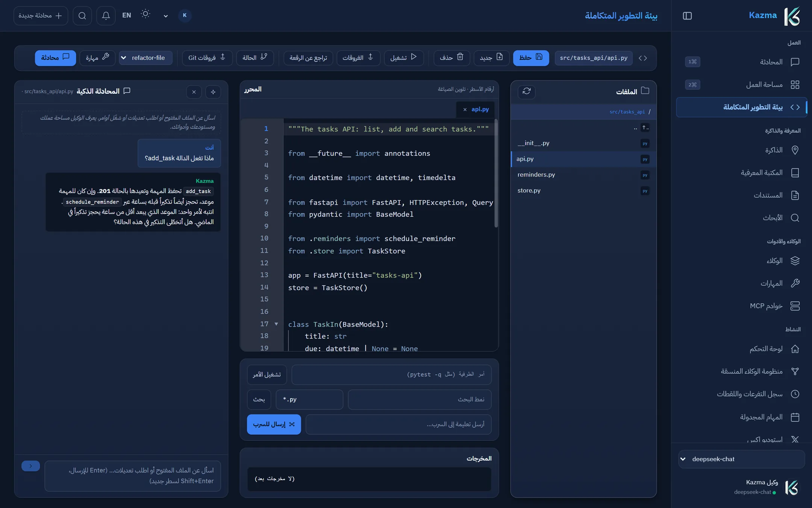Refresh the files list
Image resolution: width=812 pixels, height=508 pixels.
click(x=526, y=91)
